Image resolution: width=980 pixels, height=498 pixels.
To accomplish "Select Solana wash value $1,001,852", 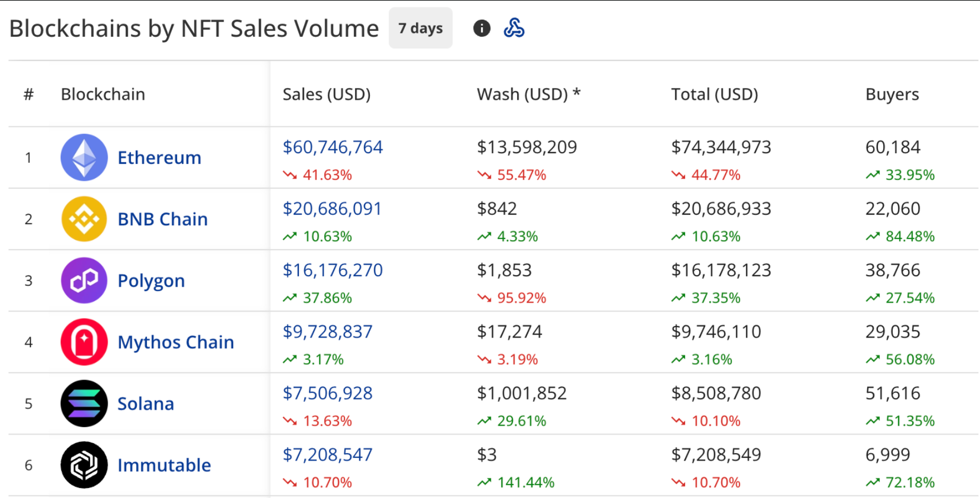I will coord(522,393).
